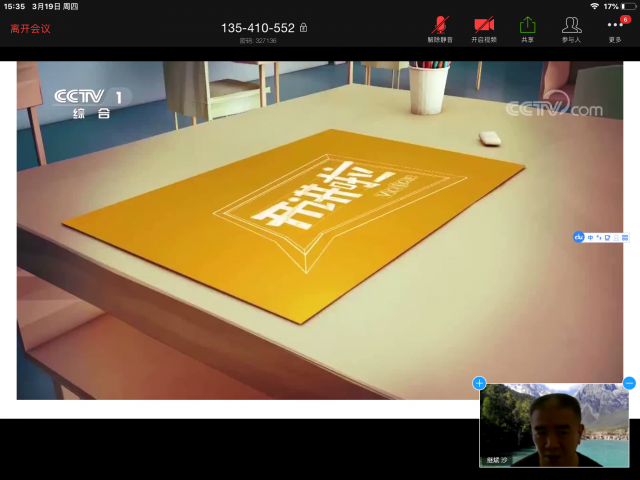Tap the red 6 notification badge
This screenshot has width=640, height=480.
point(625,20)
